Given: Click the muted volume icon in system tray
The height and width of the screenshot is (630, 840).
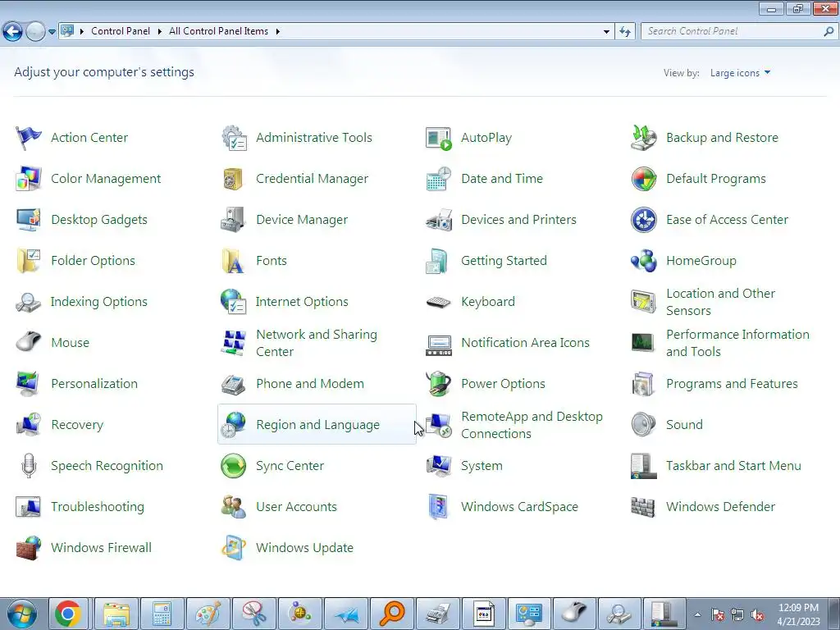Looking at the screenshot, I should pyautogui.click(x=757, y=615).
